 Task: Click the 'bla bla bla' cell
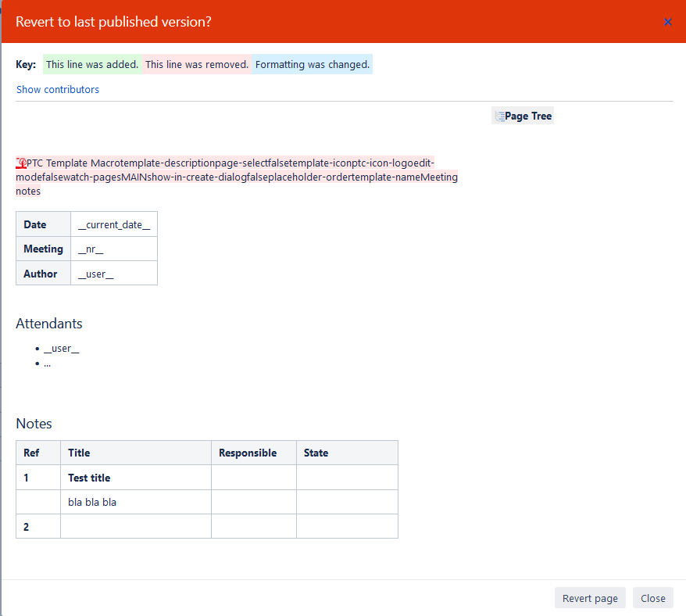[x=135, y=502]
